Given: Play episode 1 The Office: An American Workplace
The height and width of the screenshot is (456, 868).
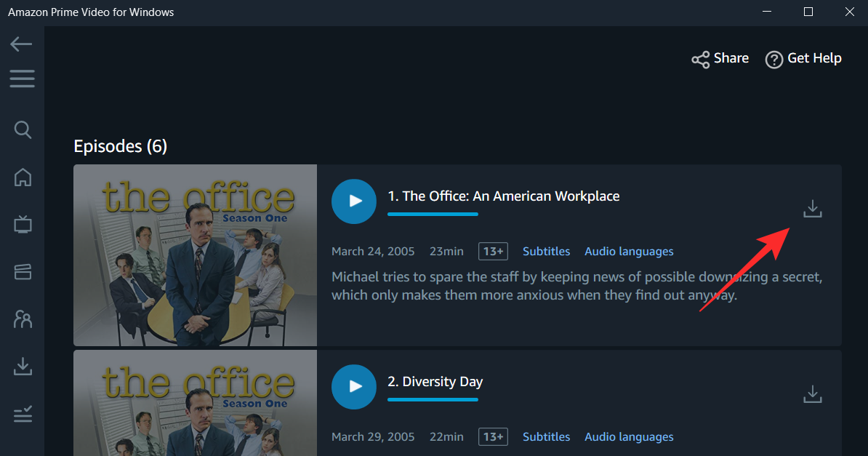Looking at the screenshot, I should pyautogui.click(x=354, y=201).
